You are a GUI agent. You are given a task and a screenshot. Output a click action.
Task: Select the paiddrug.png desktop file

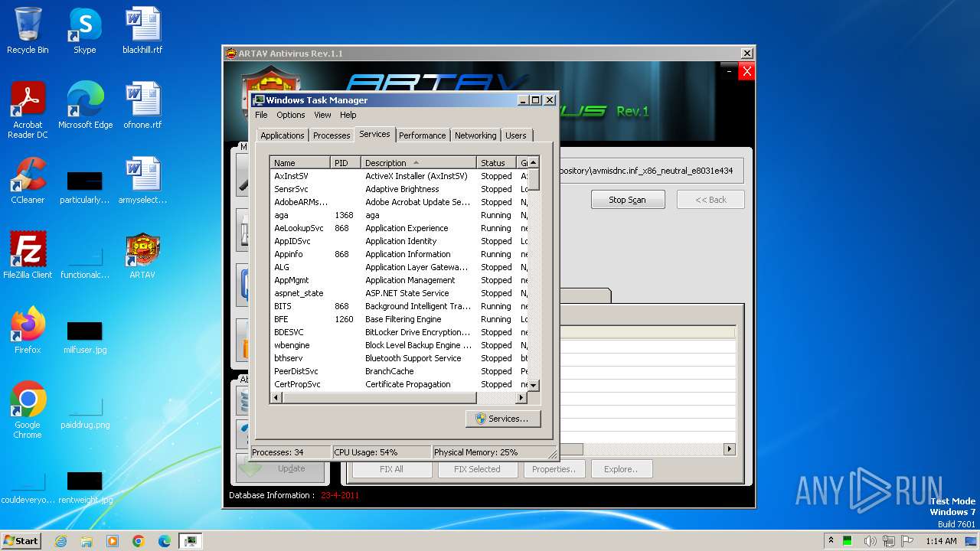pyautogui.click(x=85, y=410)
